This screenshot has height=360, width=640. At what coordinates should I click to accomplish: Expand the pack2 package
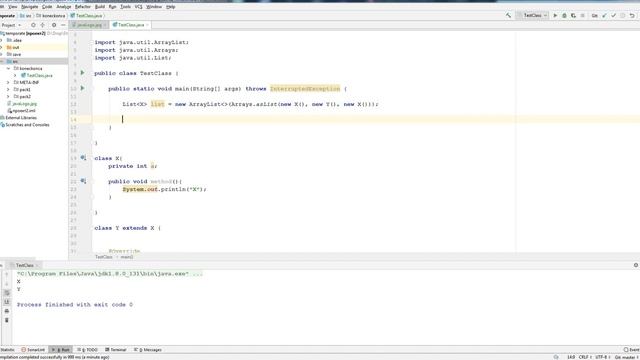point(8,97)
